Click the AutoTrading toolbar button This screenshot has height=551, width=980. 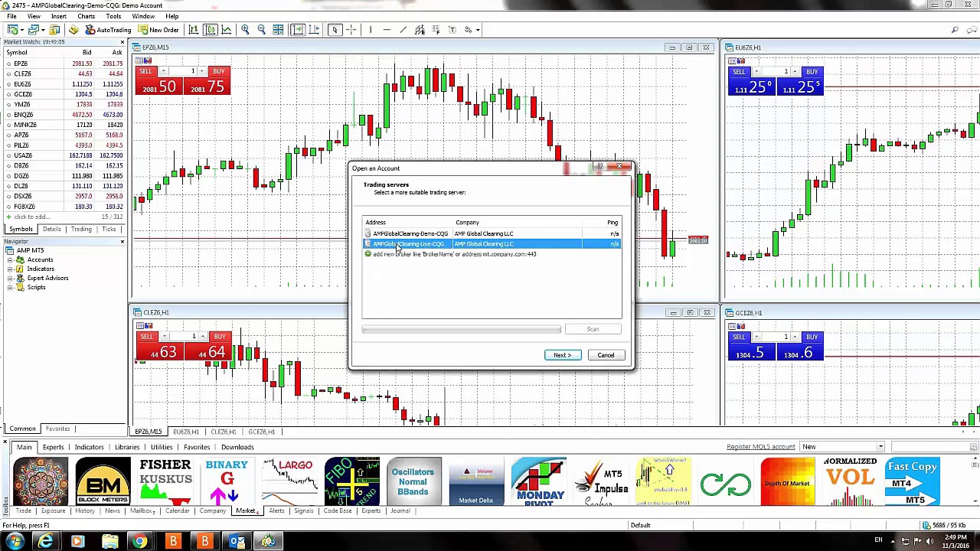point(108,30)
